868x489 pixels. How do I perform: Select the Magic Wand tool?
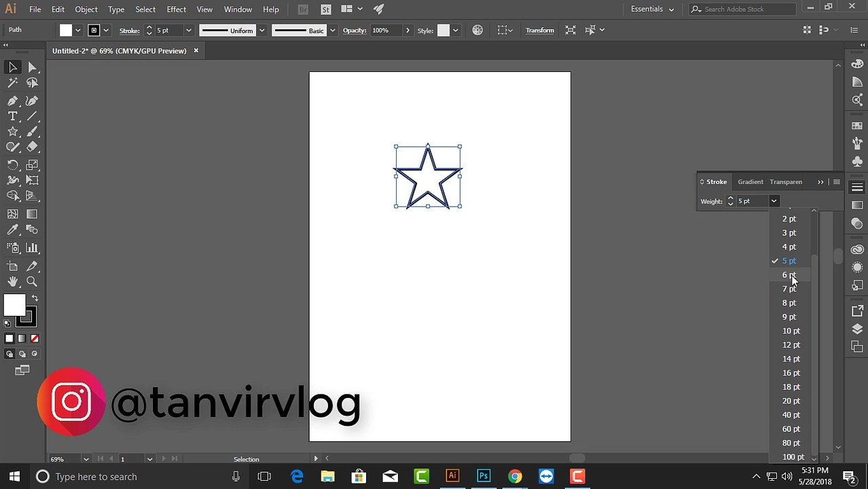click(12, 83)
